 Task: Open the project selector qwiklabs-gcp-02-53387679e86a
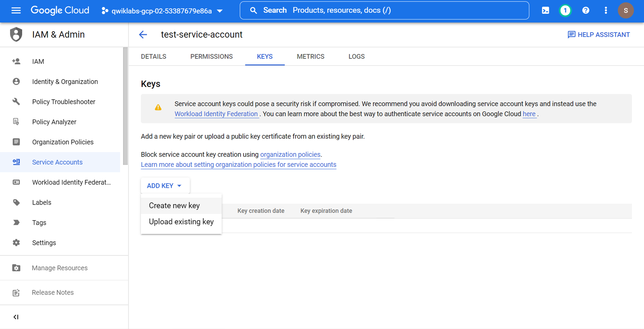(x=162, y=11)
